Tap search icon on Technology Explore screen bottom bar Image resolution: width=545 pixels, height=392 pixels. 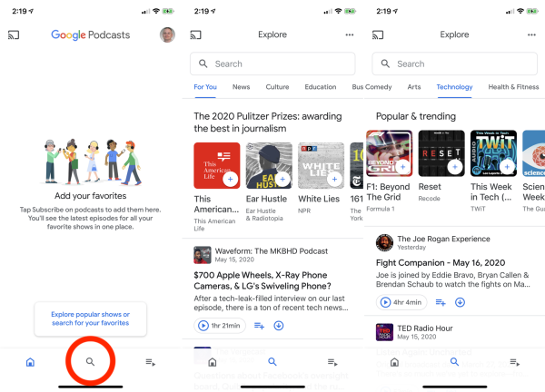click(454, 362)
